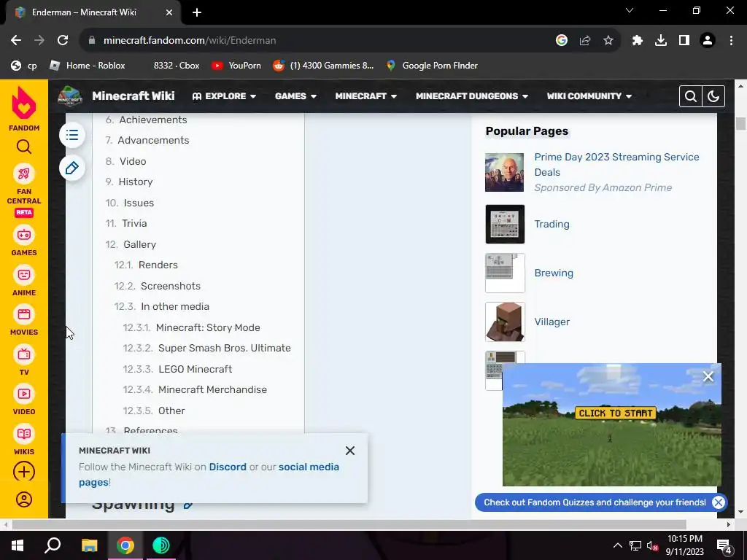Screen dimensions: 747x560
Task: Jump to LEGO Minecraft entry
Action: click(x=196, y=369)
